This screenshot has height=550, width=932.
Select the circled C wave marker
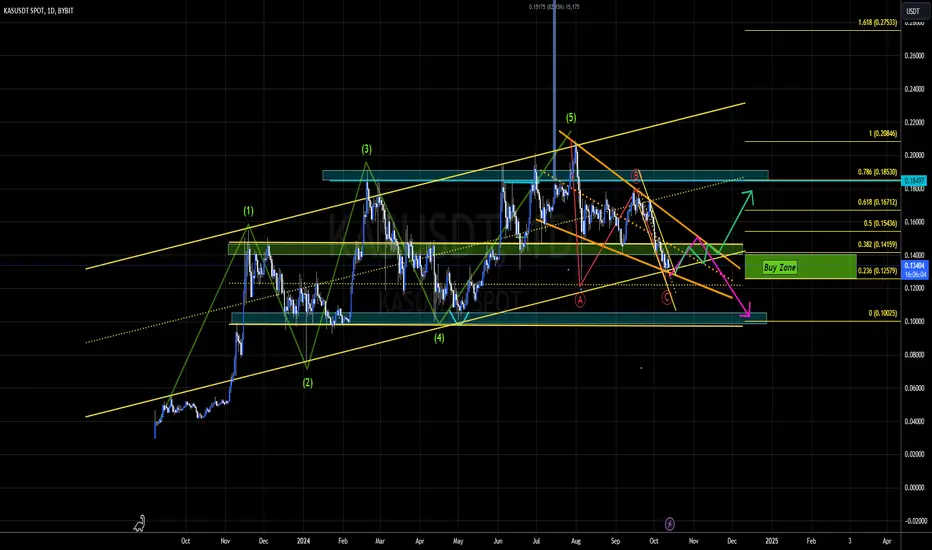(x=667, y=297)
